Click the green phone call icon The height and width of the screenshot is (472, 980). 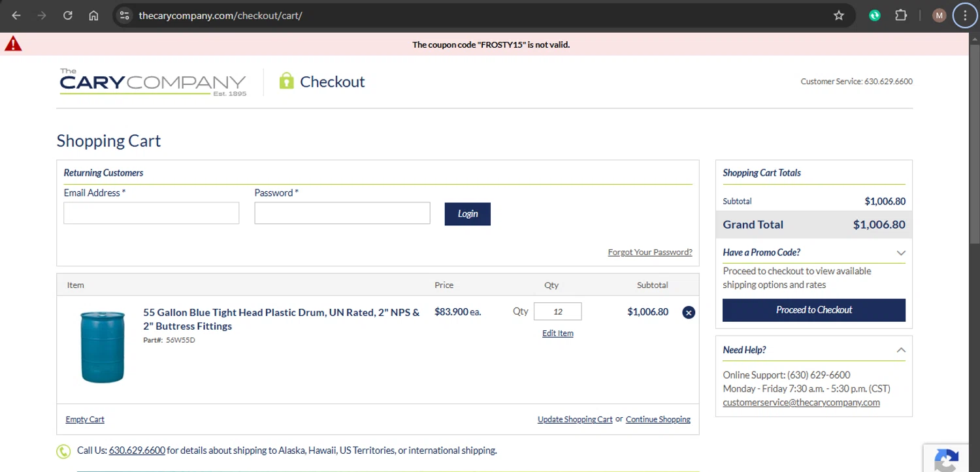point(63,451)
